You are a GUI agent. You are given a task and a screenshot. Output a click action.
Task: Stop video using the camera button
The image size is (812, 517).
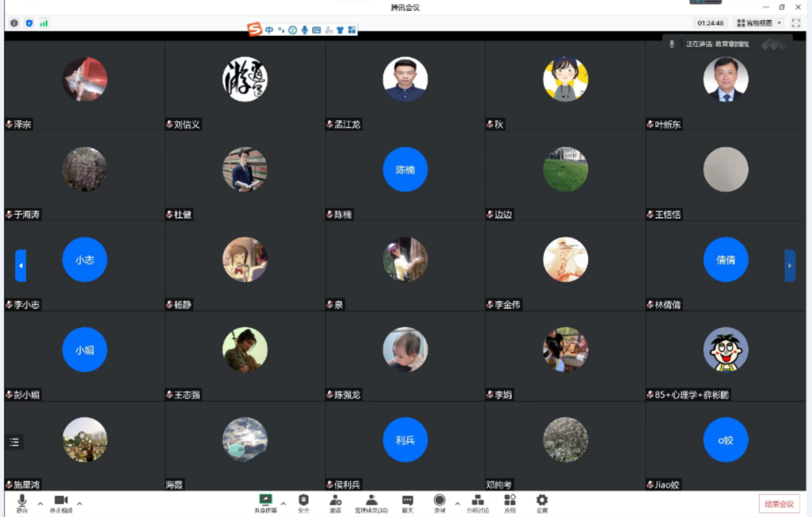(x=61, y=502)
